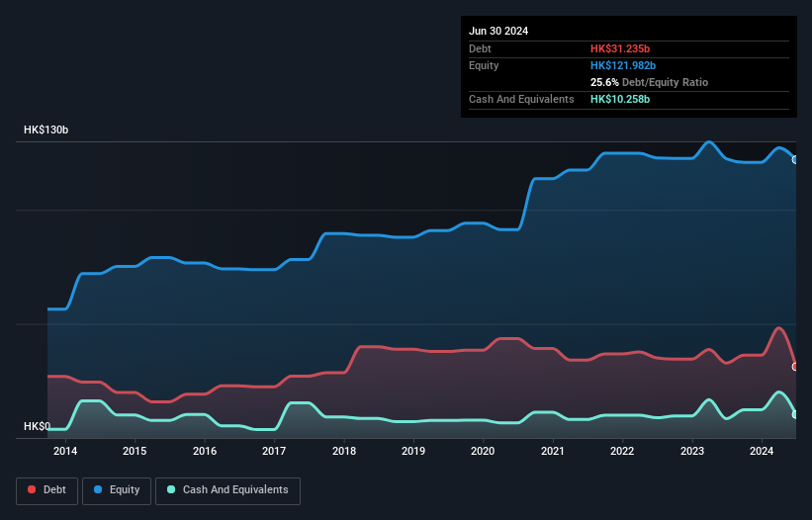Click the 2021 x-axis label
This screenshot has width=812, height=520.
coord(553,451)
